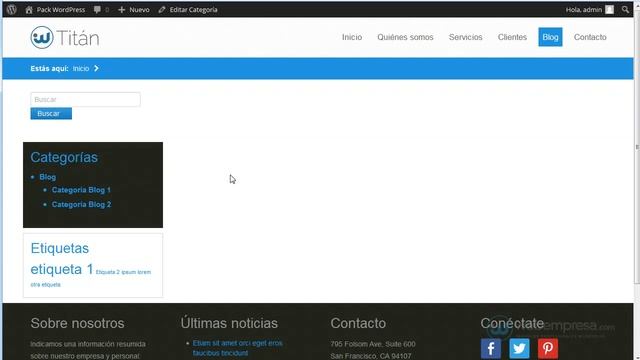Image resolution: width=640 pixels, height=360 pixels.
Task: Click the Últimas noticias footer heading
Action: coord(229,323)
